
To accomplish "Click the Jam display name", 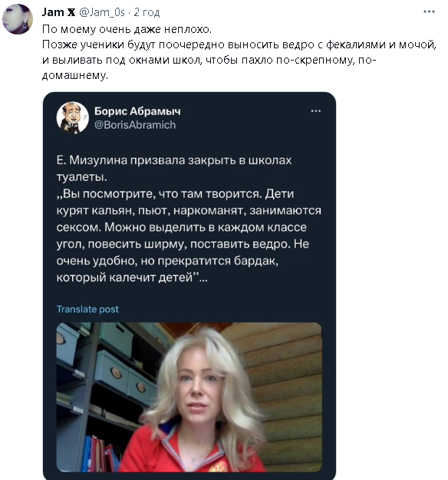I will [x=53, y=12].
